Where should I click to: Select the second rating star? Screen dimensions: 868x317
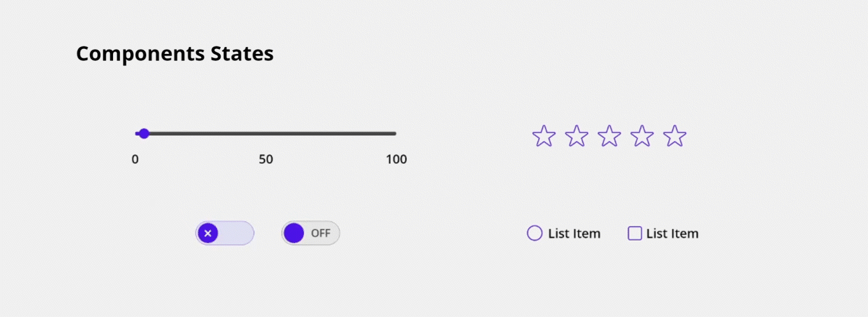tap(576, 136)
